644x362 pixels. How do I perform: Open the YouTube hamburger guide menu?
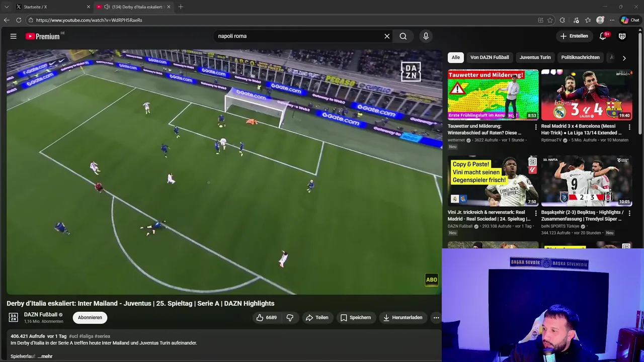tap(14, 36)
